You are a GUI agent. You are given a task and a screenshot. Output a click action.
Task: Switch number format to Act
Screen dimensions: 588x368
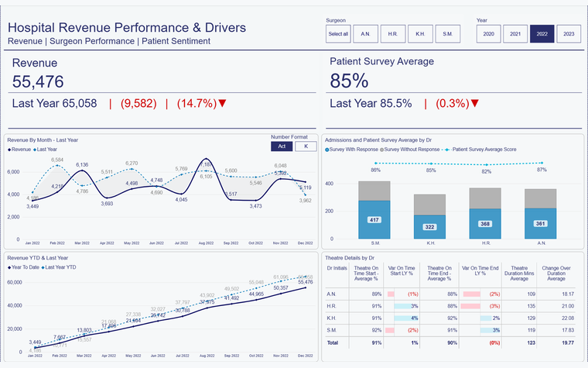click(282, 146)
